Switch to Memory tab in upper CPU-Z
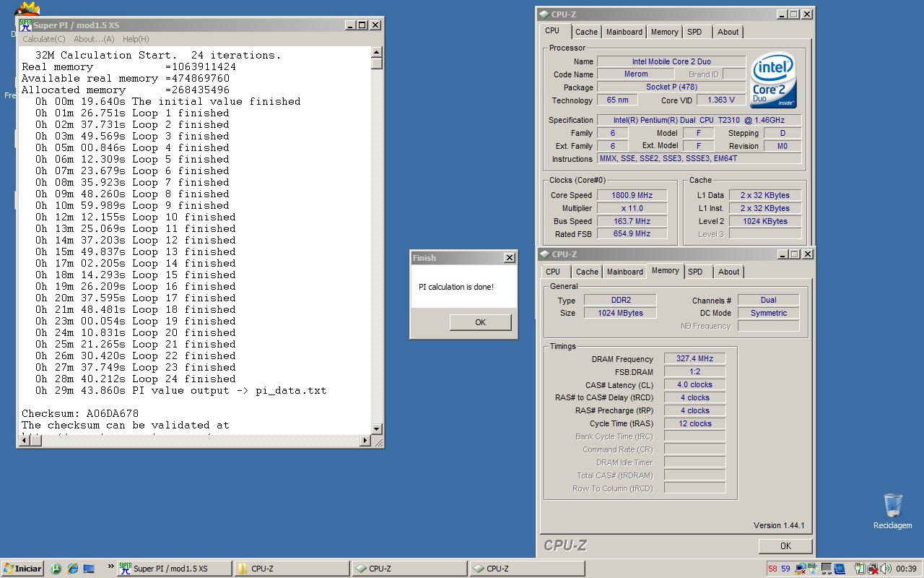Image resolution: width=924 pixels, height=578 pixels. 664,32
